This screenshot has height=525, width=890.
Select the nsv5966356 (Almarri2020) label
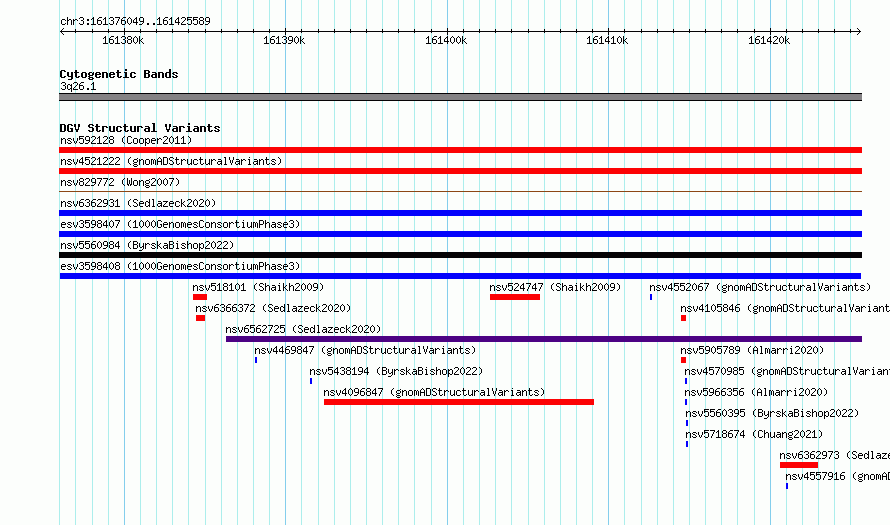(x=756, y=392)
